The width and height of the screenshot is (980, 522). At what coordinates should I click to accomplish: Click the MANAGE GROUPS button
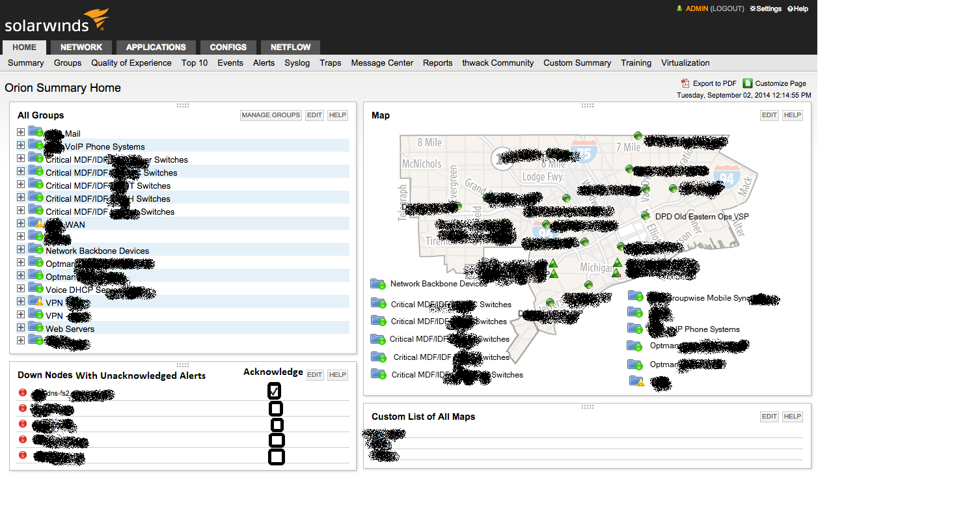[x=271, y=115]
